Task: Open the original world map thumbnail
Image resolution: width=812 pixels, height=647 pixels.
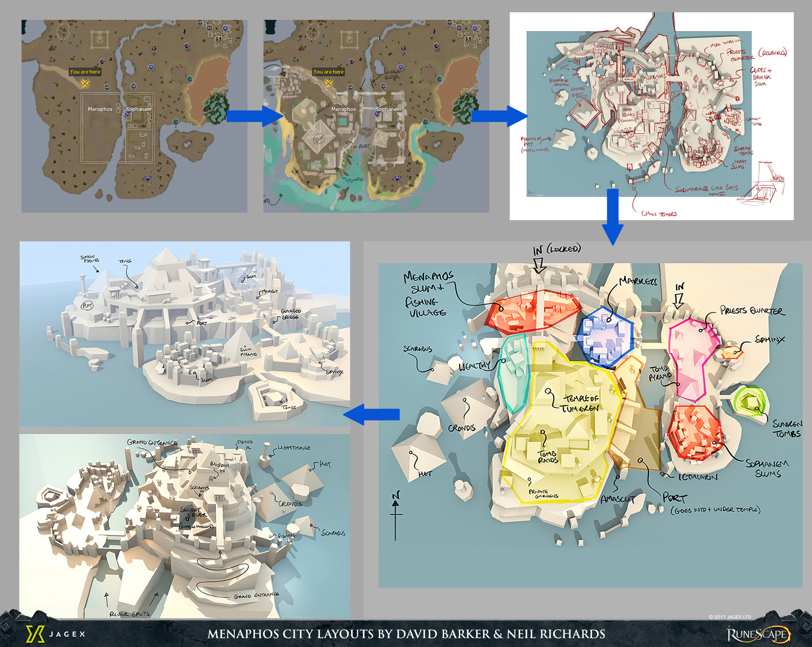Action: [x=134, y=116]
